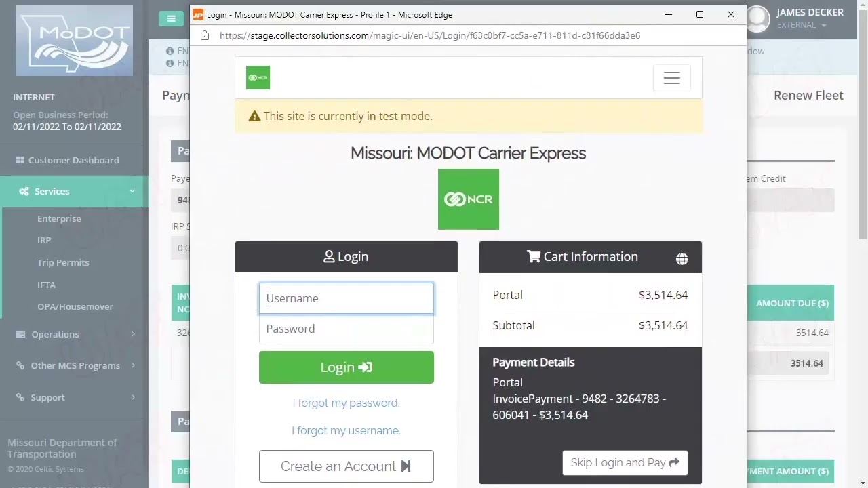Click the test mode warning banner text
Screen dimensions: 868x488
pos(348,116)
